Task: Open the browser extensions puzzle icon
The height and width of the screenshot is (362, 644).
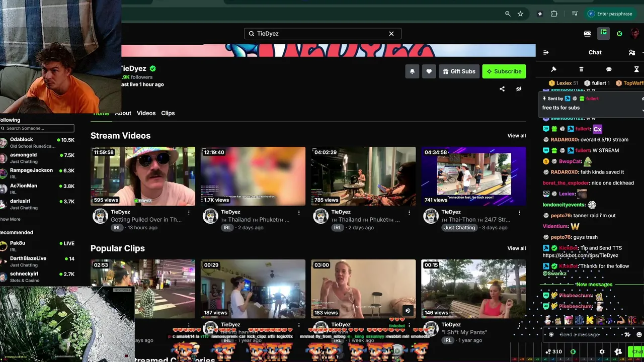Action: pyautogui.click(x=554, y=14)
